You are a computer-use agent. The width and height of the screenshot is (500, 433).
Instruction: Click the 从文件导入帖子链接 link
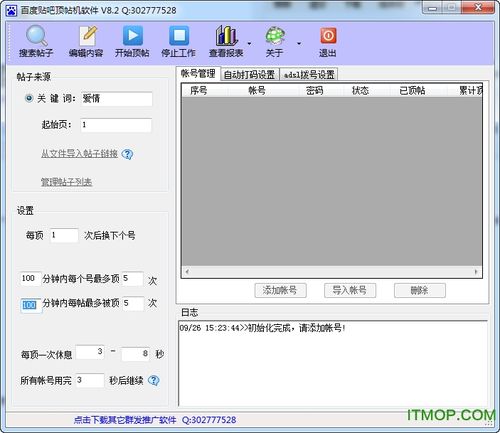tap(79, 154)
